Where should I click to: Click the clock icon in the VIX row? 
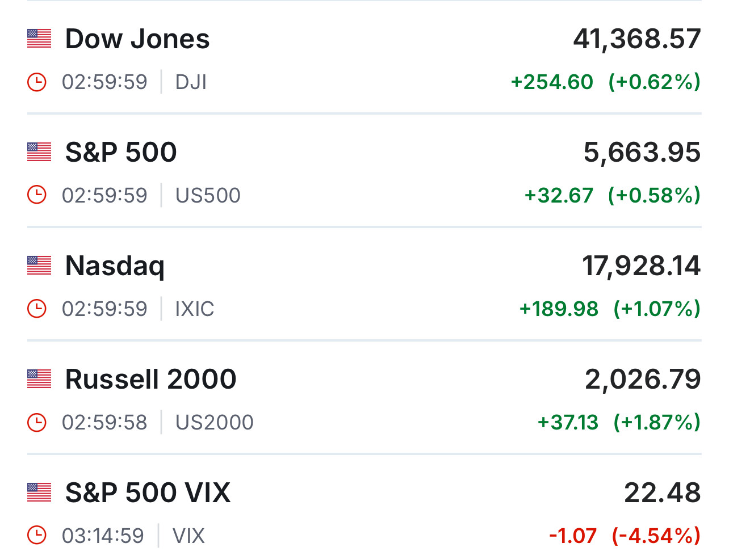tap(37, 535)
